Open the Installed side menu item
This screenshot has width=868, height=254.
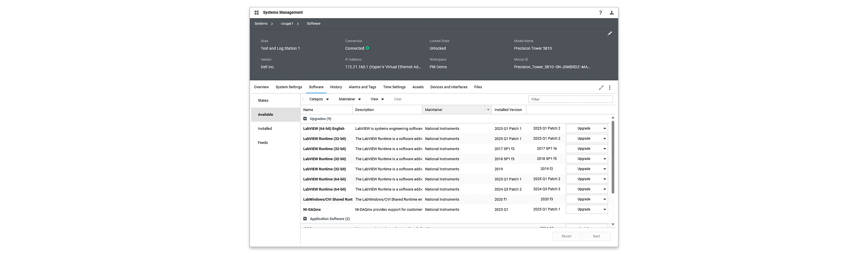tap(275, 128)
